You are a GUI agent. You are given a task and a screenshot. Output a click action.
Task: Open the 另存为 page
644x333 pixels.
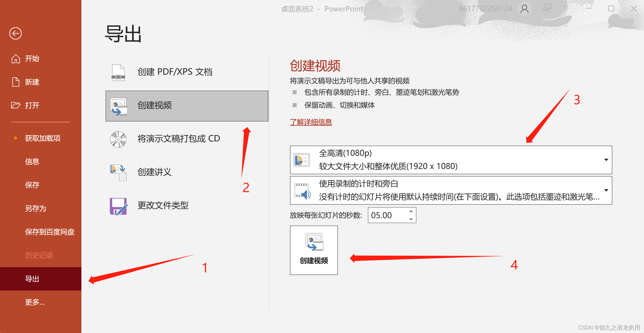point(41,209)
